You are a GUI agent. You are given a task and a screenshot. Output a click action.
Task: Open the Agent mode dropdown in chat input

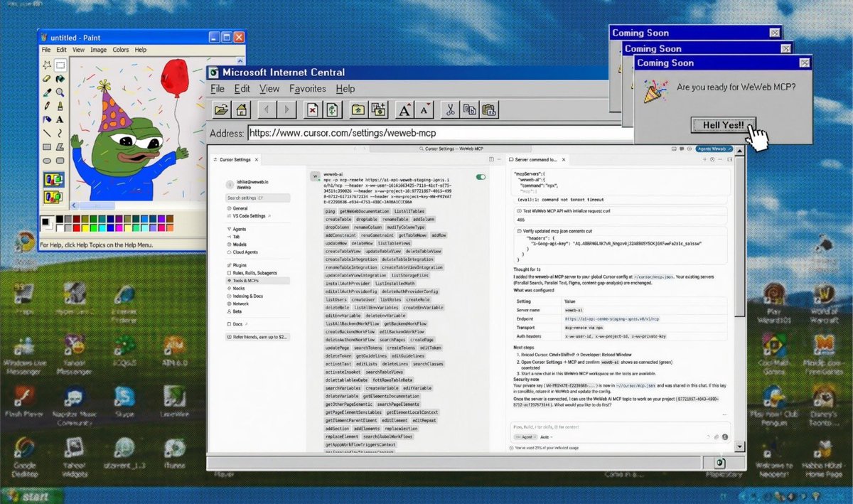coord(524,437)
